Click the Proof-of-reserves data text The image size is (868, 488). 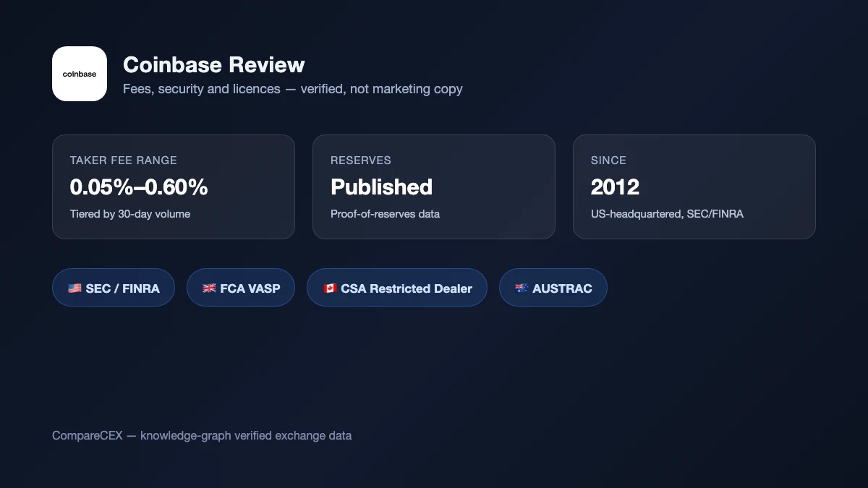tap(385, 214)
